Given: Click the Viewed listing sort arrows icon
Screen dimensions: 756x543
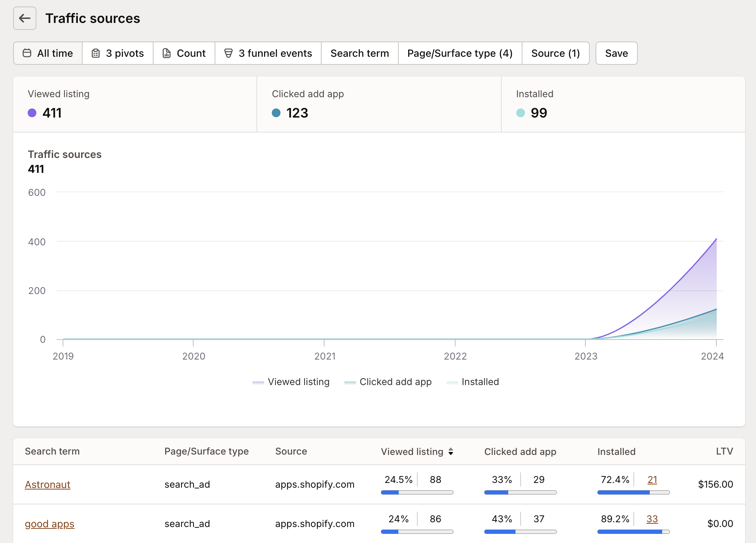Looking at the screenshot, I should pos(451,452).
